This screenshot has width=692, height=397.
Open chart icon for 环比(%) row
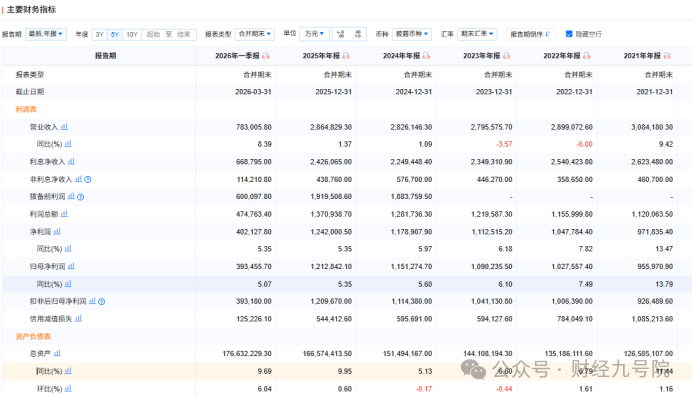(68, 389)
